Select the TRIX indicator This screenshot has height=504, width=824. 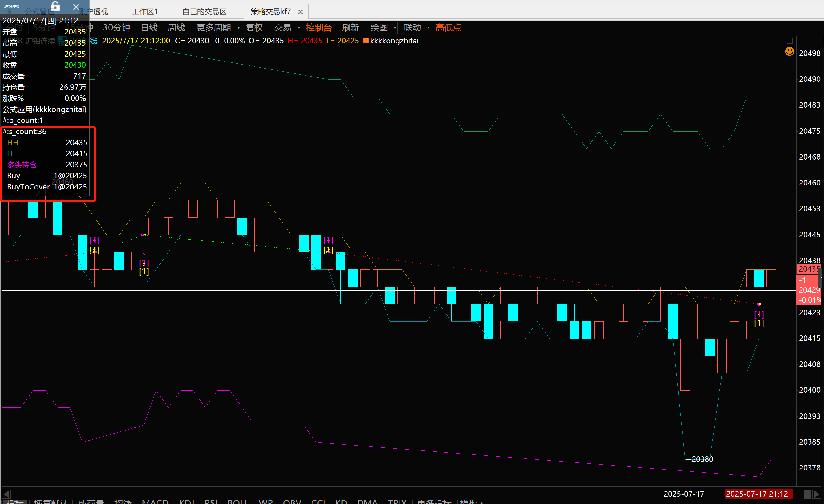[397, 501]
